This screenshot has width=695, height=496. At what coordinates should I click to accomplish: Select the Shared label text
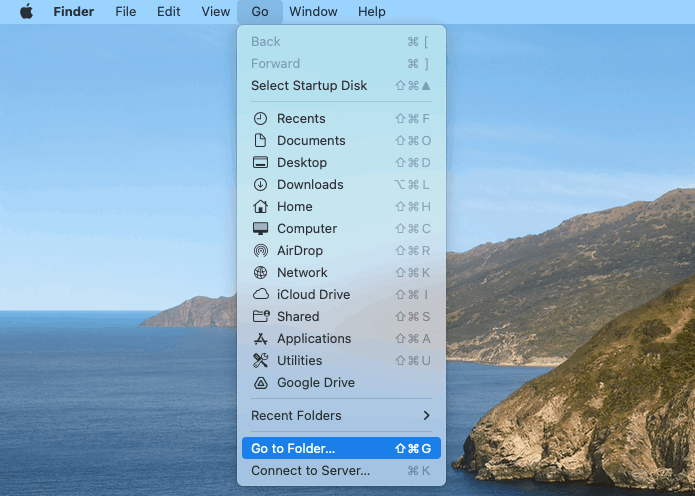click(298, 316)
